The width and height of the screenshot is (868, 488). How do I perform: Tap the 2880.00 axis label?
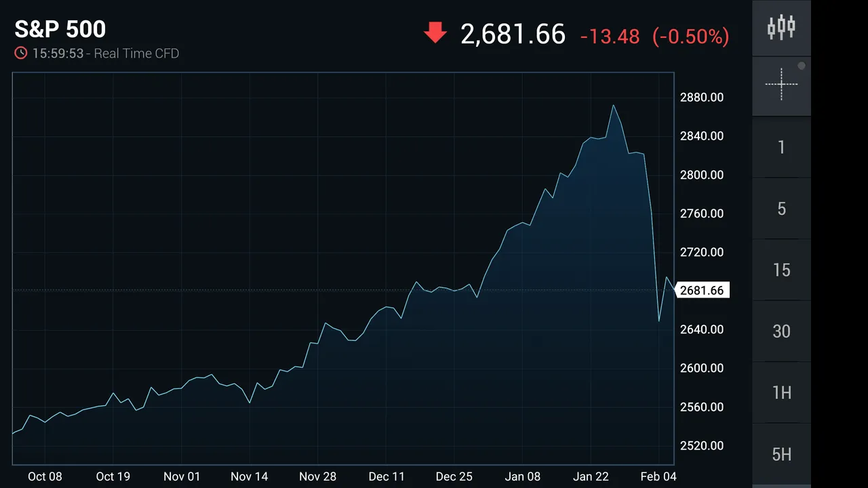pos(702,98)
